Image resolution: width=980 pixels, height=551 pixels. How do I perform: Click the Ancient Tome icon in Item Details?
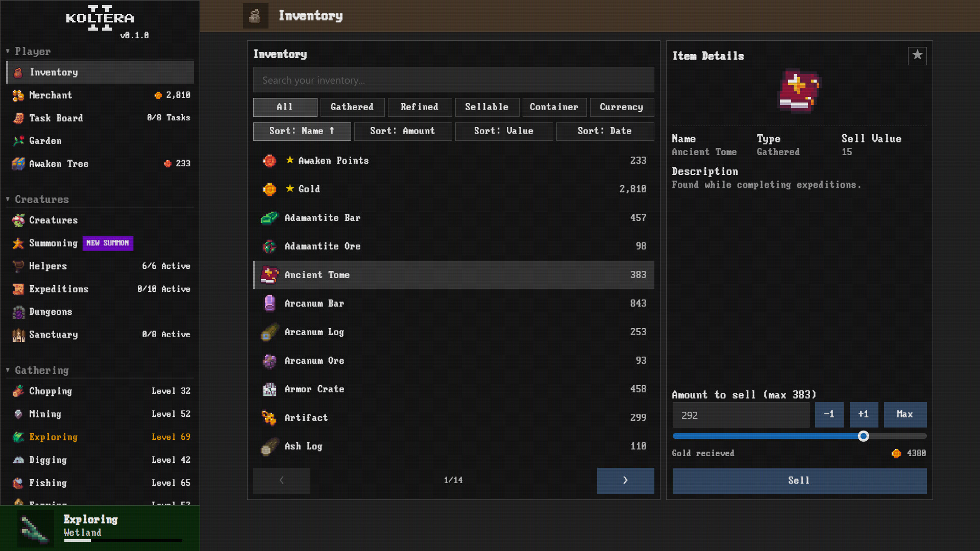coord(799,92)
